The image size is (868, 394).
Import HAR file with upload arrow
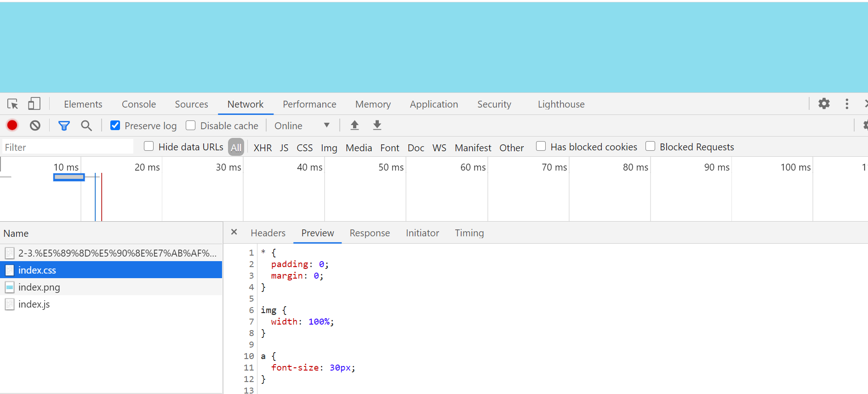point(354,125)
